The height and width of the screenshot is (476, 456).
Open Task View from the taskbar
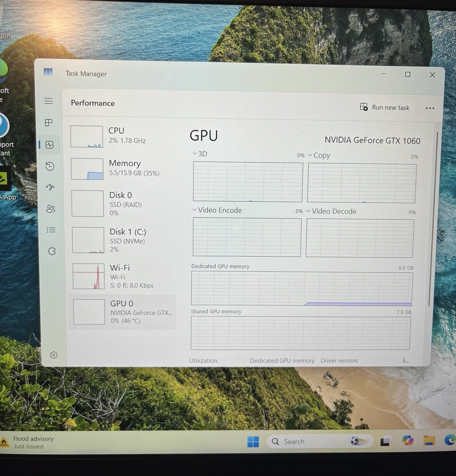tap(385, 441)
